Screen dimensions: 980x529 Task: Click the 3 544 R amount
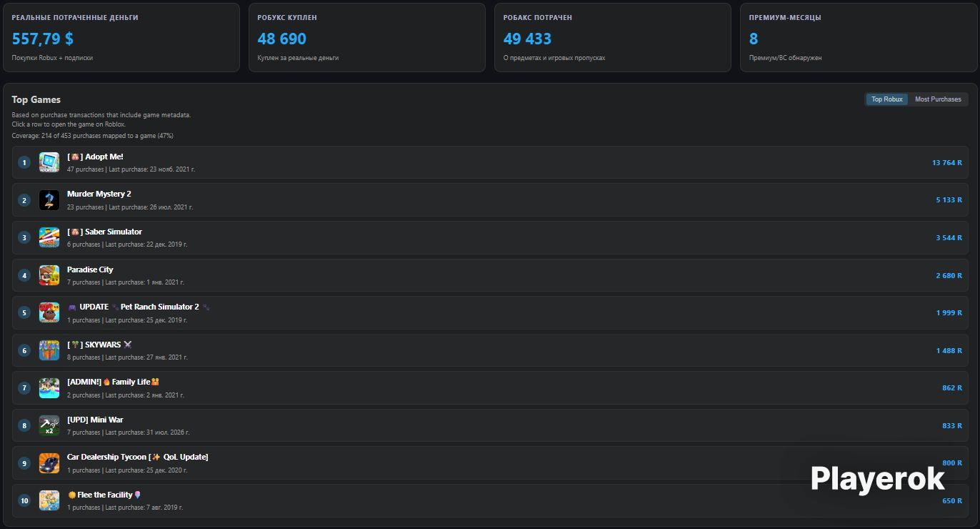[x=949, y=238]
